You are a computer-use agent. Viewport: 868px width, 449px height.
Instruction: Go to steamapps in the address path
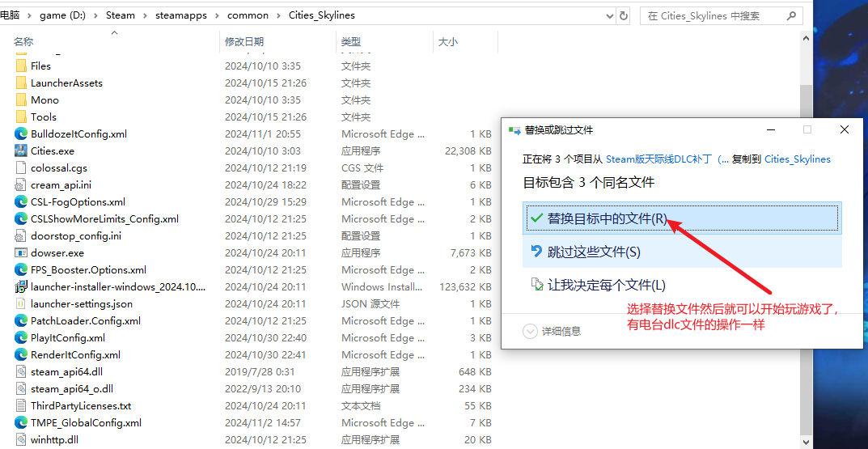[x=181, y=15]
